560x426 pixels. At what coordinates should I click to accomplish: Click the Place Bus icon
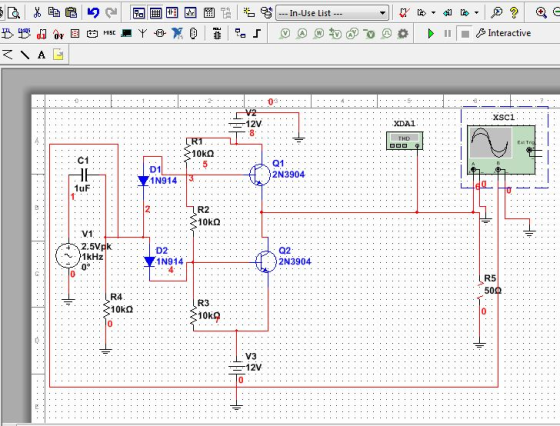[x=257, y=34]
